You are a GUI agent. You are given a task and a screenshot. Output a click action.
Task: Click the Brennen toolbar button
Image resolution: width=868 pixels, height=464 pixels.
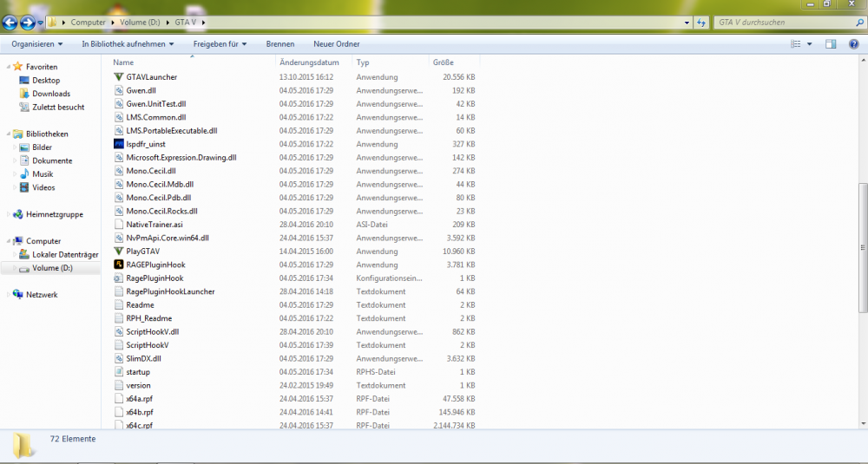click(280, 43)
